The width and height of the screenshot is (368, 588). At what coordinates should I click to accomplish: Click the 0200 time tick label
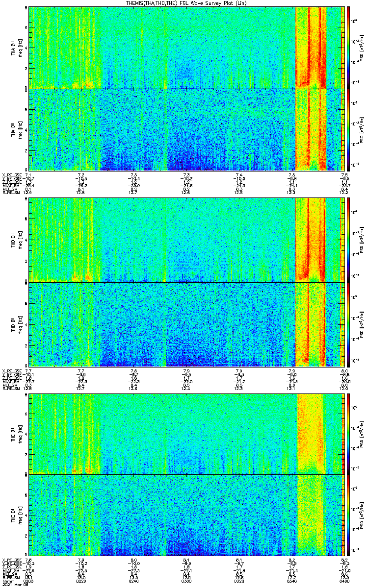pos(28,581)
